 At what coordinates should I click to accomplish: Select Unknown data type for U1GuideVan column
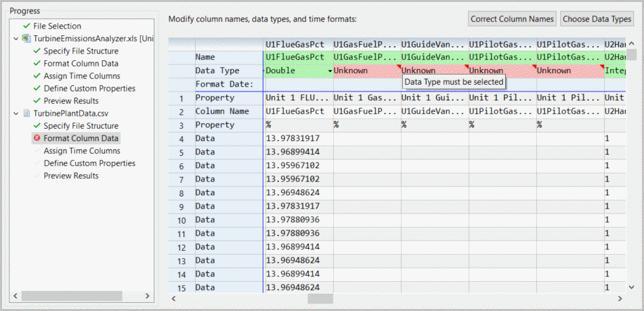[x=433, y=70]
